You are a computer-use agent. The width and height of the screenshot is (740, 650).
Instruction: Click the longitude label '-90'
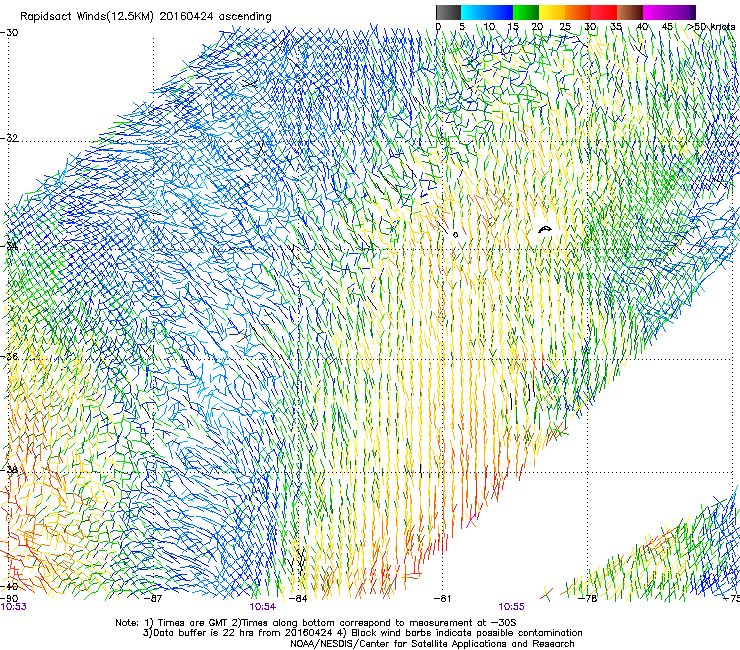[x=9, y=599]
